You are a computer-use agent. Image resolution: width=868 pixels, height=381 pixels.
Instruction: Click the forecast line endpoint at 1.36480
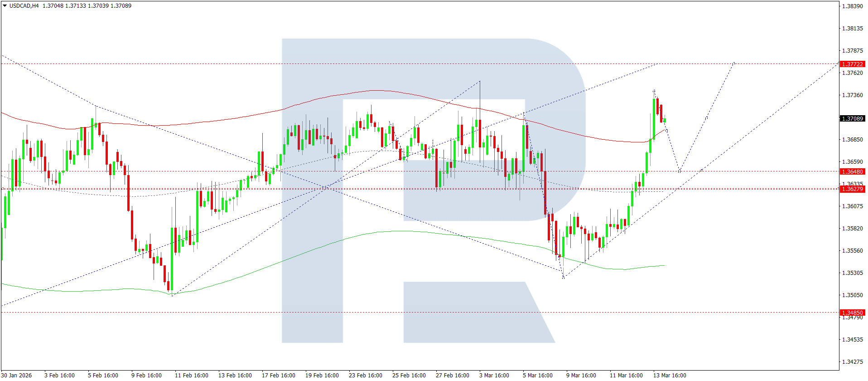pyautogui.click(x=679, y=171)
